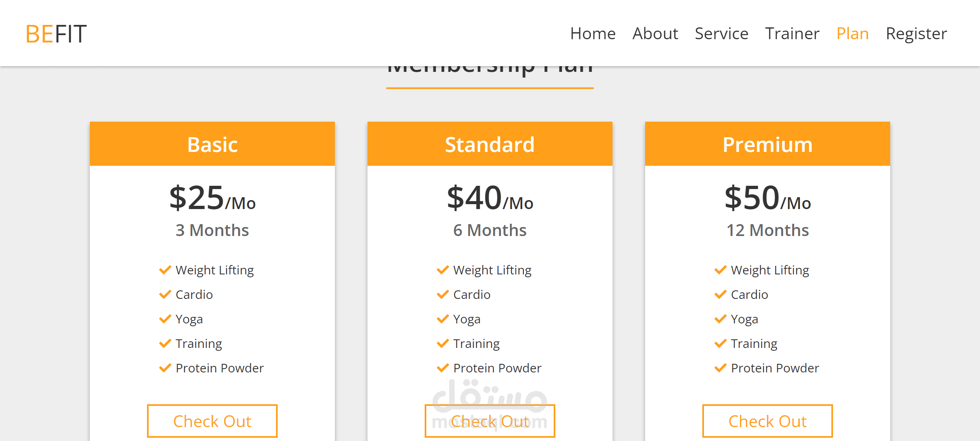The image size is (980, 441).
Task: Click the Yoga checkmark in Premium plan
Action: tap(720, 319)
